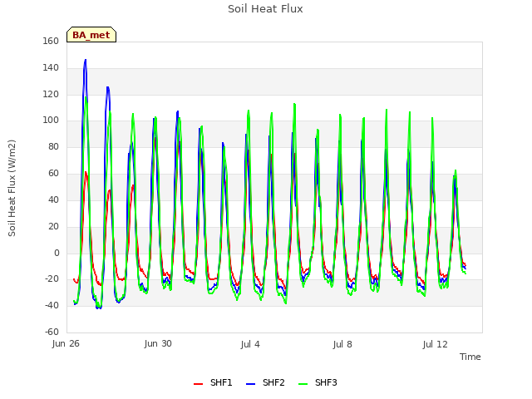The width and height of the screenshot is (532, 399).
Task: Click the Jul 12 x-axis tick label
Action: [436, 344]
